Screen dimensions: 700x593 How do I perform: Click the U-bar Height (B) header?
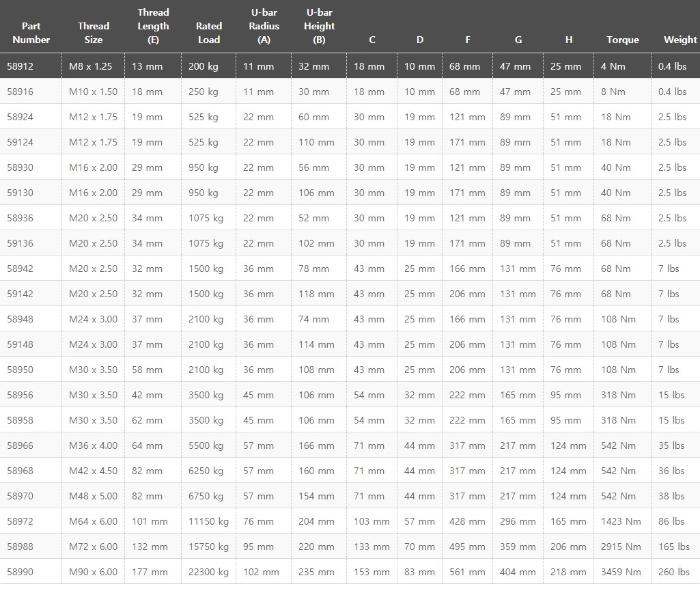point(319,26)
